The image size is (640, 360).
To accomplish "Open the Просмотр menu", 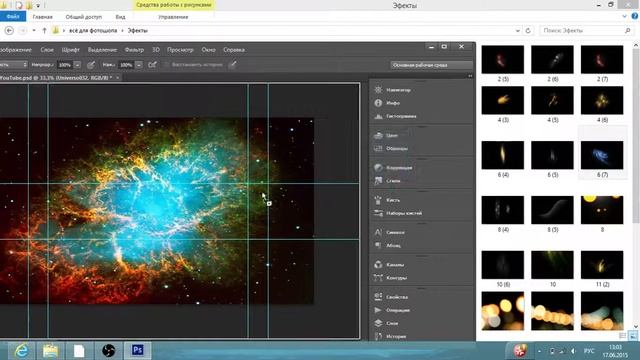I will 180,50.
